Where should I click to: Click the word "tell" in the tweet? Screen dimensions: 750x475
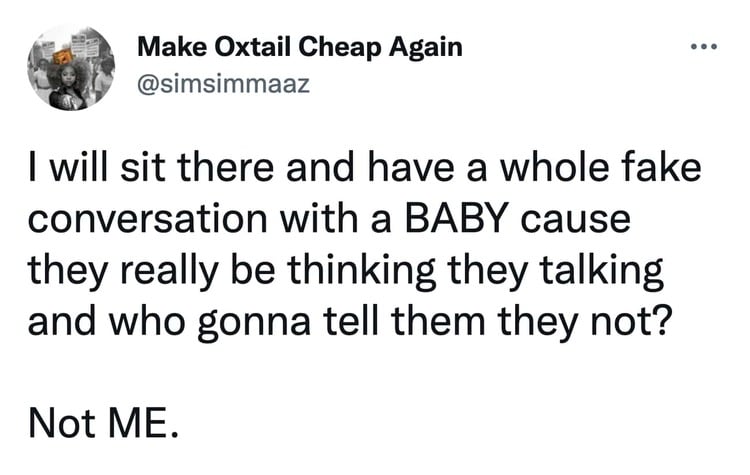click(x=324, y=318)
